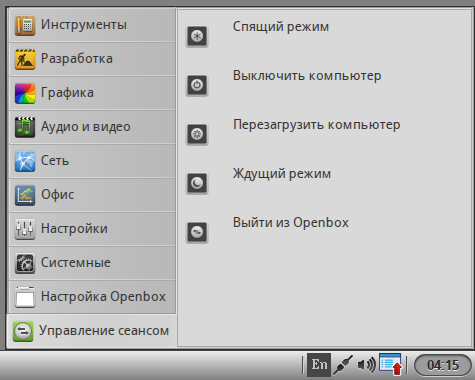Click the Настройки sliders icon
The height and width of the screenshot is (380, 475).
pyautogui.click(x=25, y=229)
